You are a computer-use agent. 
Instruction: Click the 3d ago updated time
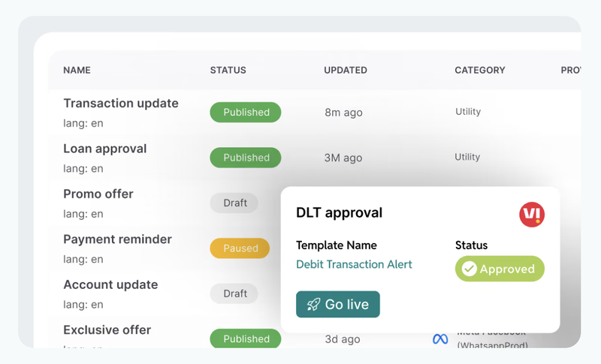343,339
